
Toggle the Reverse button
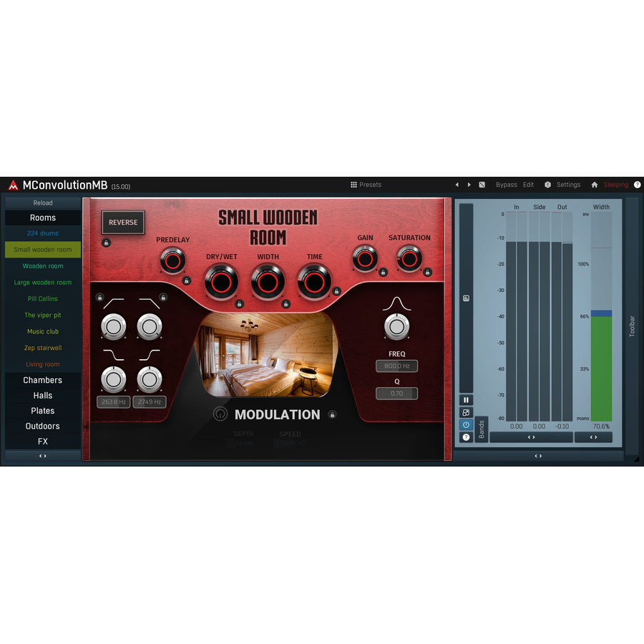123,223
